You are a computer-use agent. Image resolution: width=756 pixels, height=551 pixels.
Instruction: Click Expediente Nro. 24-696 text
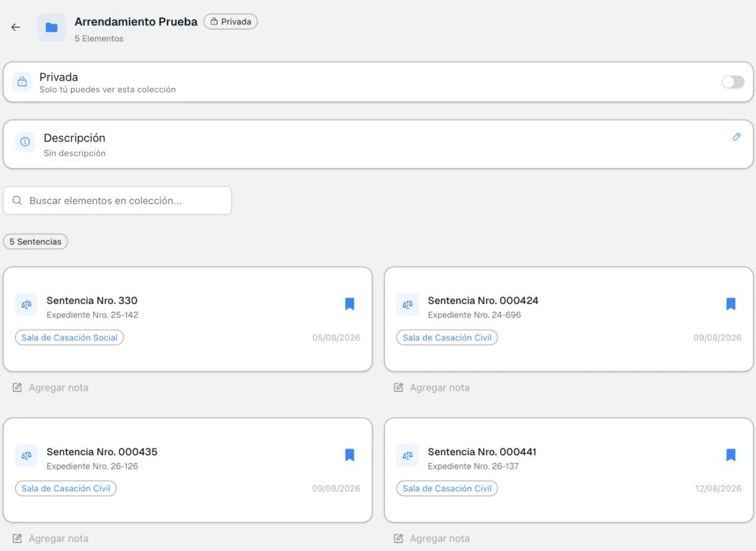tap(475, 315)
